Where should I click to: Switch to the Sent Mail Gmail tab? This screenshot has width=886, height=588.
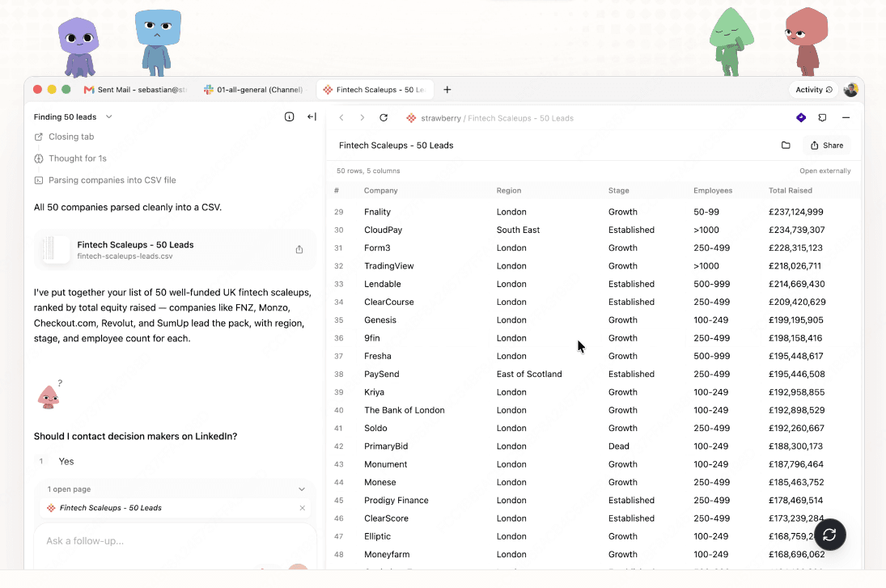(x=136, y=89)
